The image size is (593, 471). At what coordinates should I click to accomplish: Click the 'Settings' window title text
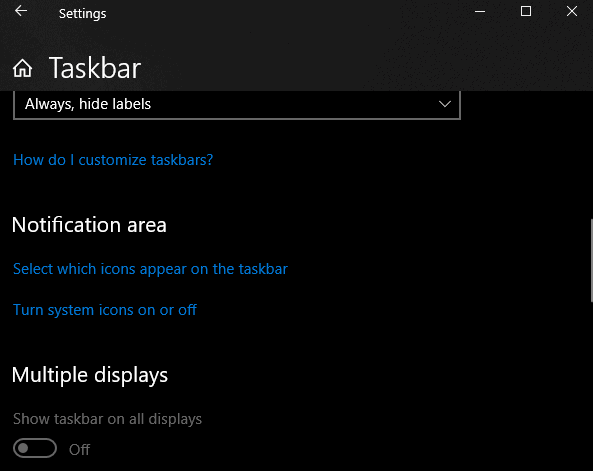click(82, 14)
